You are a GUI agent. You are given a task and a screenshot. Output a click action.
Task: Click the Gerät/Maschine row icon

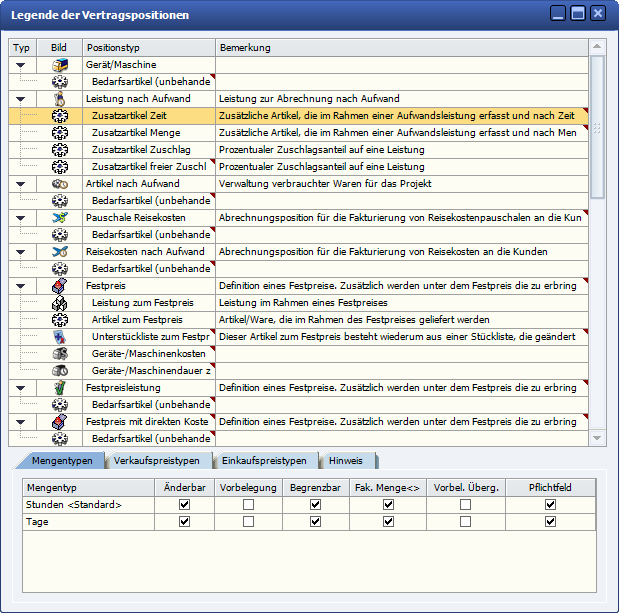click(60, 65)
